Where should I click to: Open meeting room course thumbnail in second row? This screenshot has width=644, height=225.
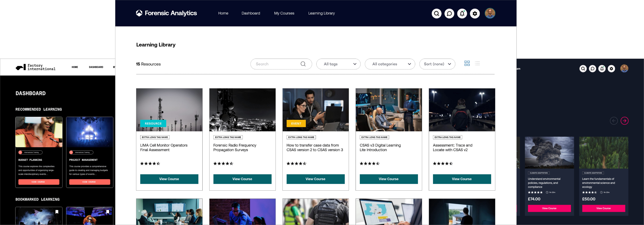(x=169, y=212)
